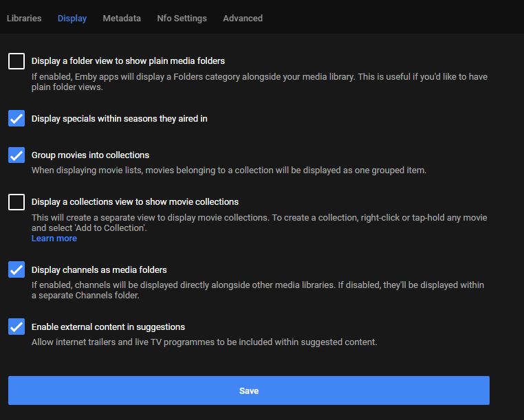
Task: Enable the folder view checkbox
Action: coord(17,61)
